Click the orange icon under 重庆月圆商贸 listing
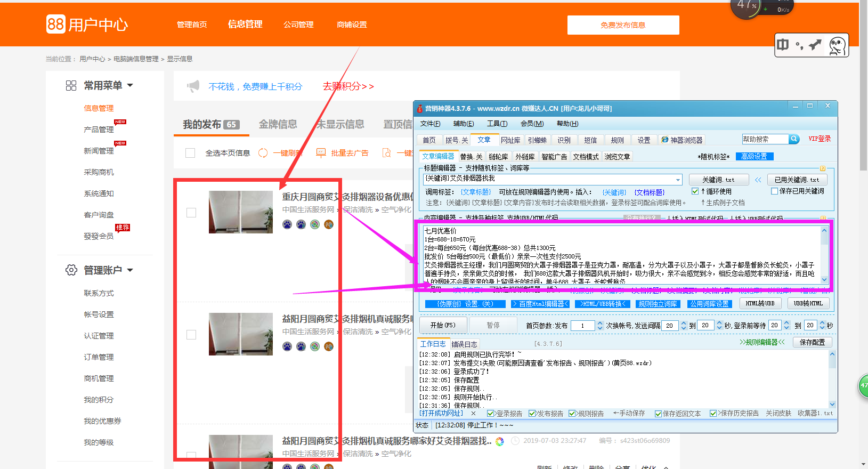 (x=329, y=224)
